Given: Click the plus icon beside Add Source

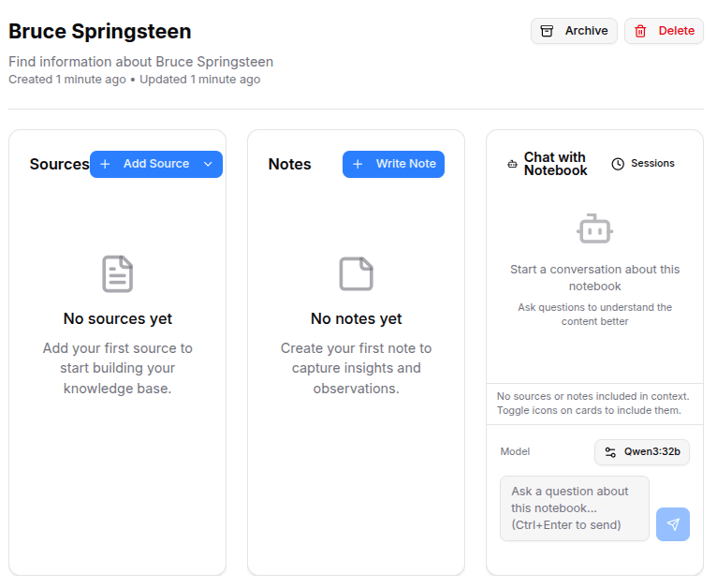Looking at the screenshot, I should [105, 164].
